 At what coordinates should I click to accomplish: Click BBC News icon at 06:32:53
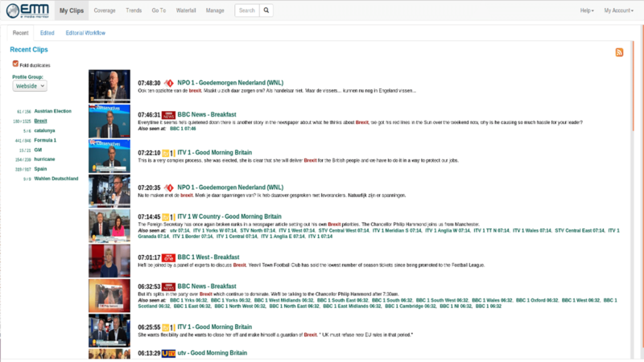click(168, 286)
